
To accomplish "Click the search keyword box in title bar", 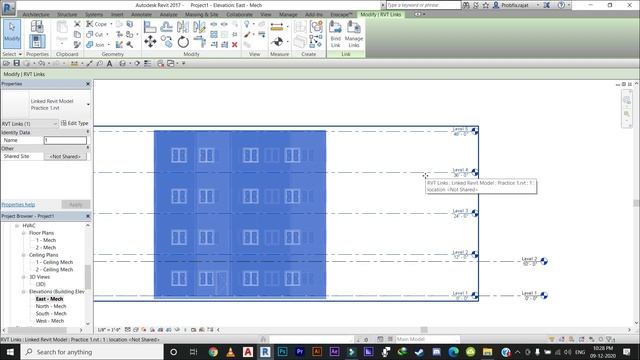I will [423, 5].
